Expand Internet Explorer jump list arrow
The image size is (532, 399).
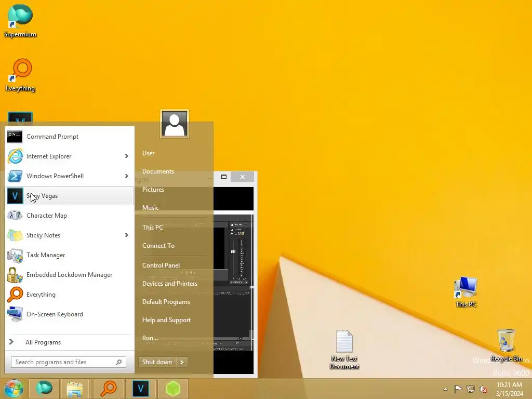click(x=127, y=156)
